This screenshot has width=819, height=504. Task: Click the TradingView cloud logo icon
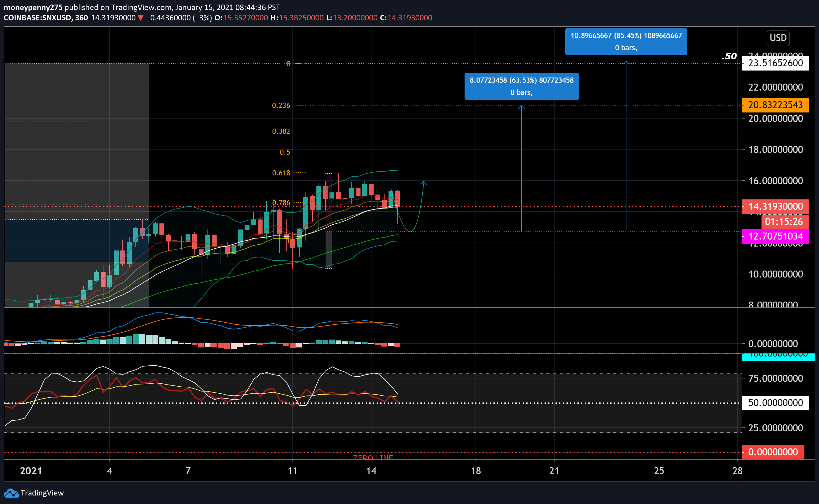tap(11, 493)
